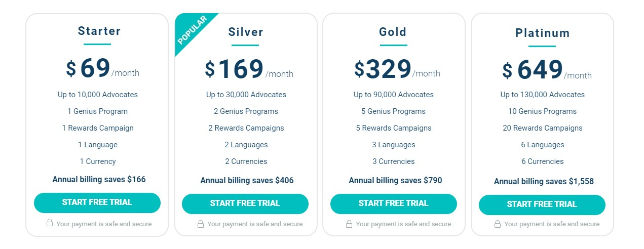644x249 pixels.
Task: Start free trial for Silver plan
Action: pos(245,203)
